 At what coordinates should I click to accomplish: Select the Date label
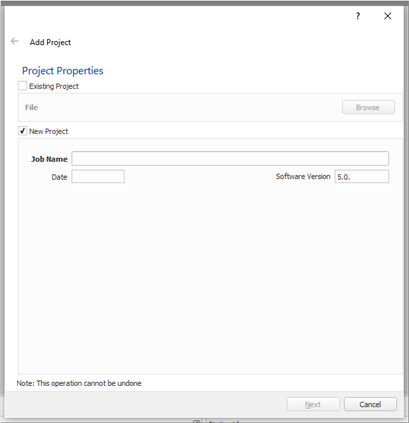59,177
